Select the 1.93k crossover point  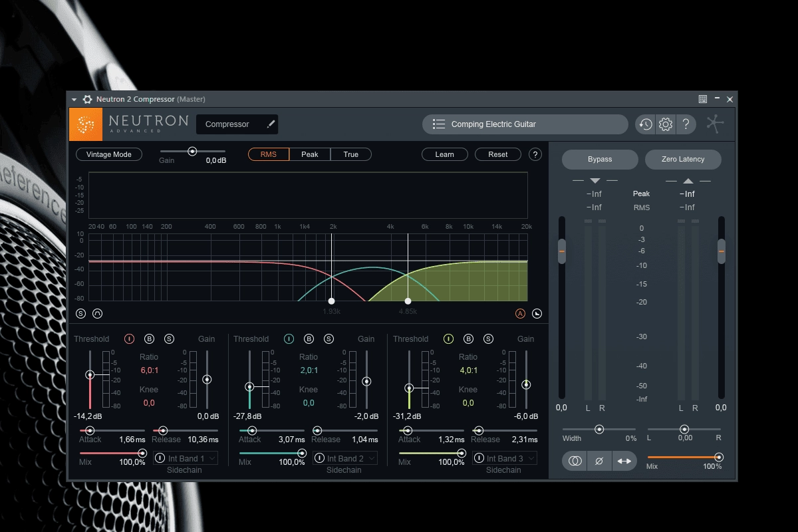tap(331, 301)
